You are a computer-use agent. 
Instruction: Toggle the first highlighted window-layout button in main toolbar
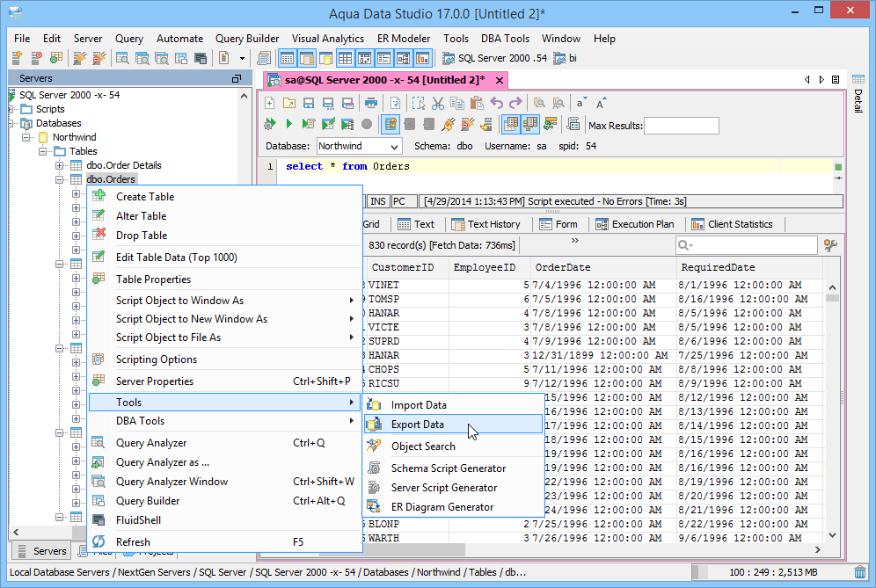click(287, 57)
